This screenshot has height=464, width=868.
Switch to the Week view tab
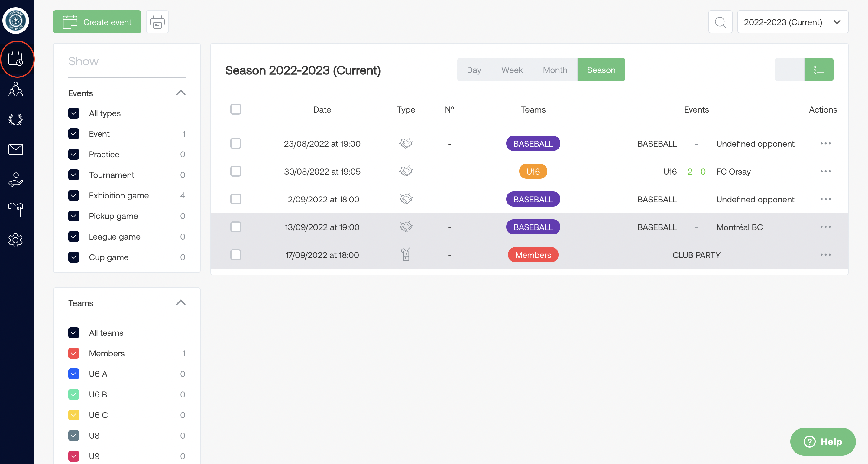pos(511,70)
